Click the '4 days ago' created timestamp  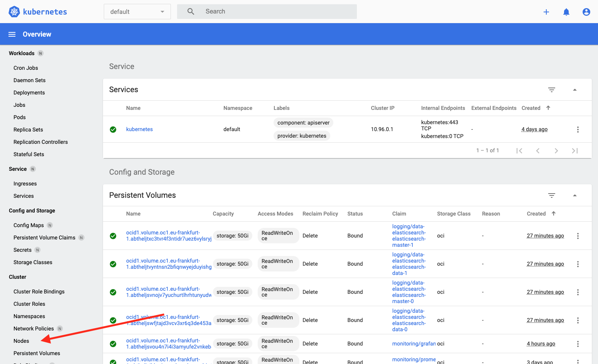[534, 129]
